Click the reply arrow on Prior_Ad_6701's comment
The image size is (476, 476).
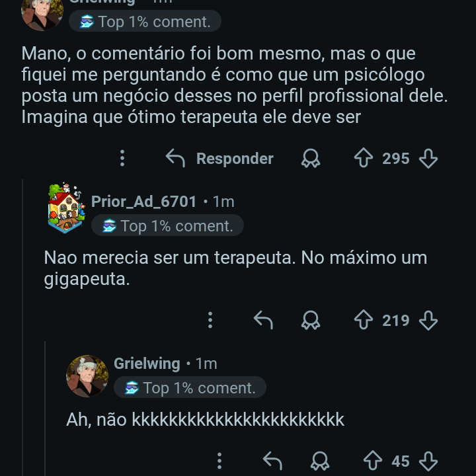pos(263,321)
